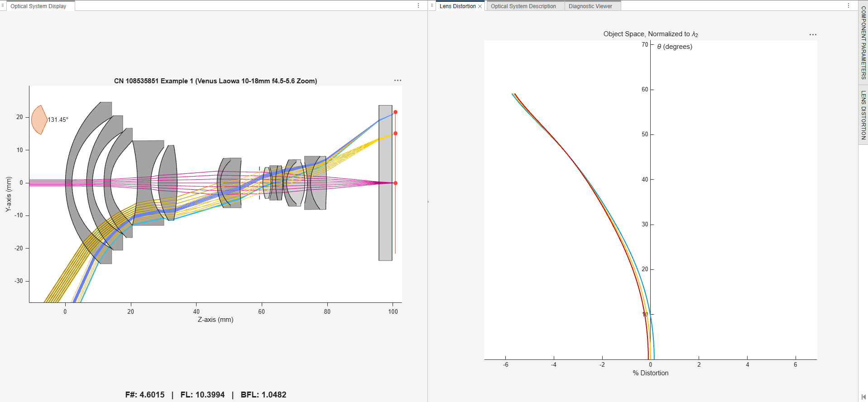Click the middle red image point marker

(x=395, y=133)
